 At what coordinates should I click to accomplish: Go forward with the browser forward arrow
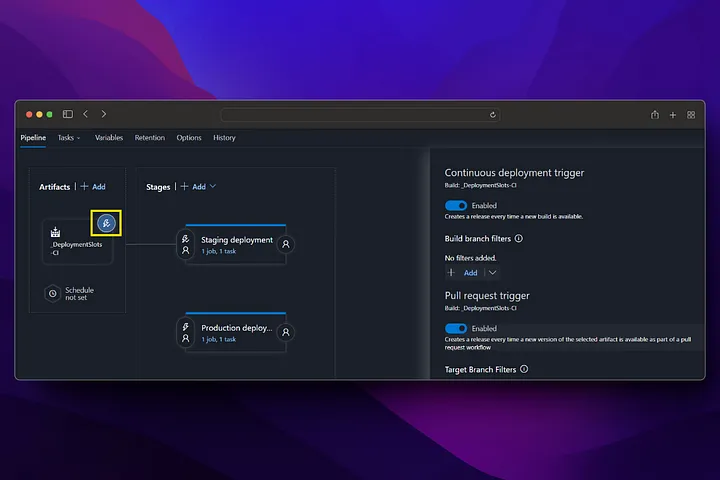(104, 114)
